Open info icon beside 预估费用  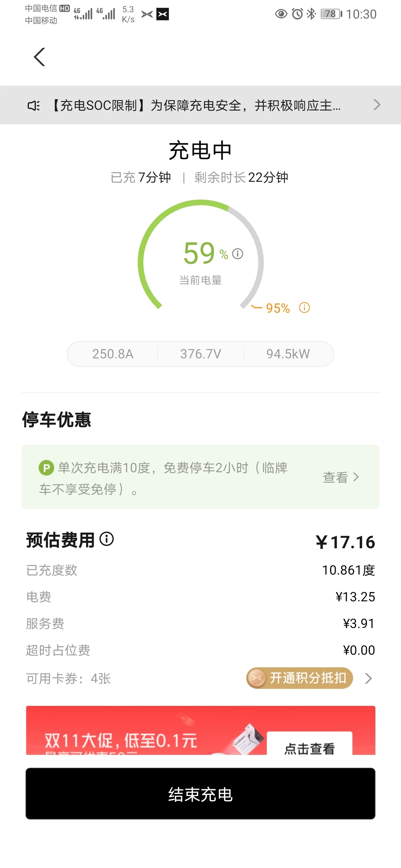[107, 539]
